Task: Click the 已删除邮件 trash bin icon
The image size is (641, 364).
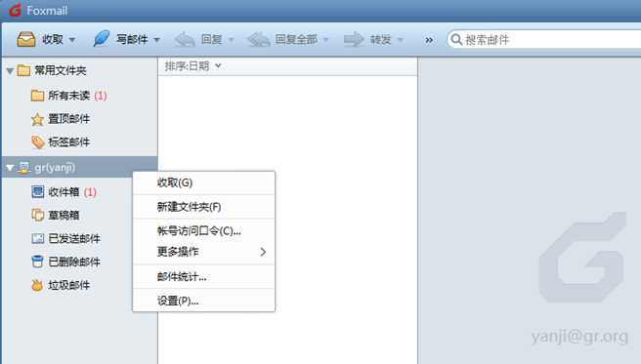Action: tap(37, 262)
